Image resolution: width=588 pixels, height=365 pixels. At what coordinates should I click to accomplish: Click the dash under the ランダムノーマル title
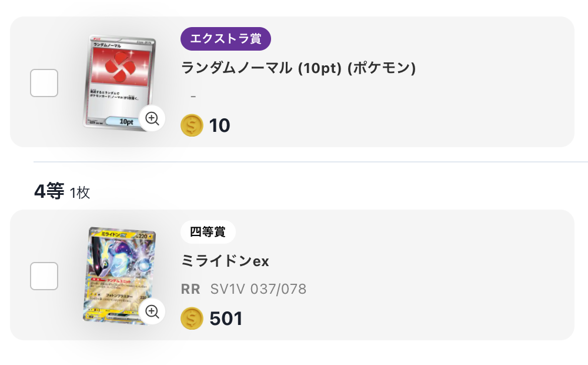coord(193,96)
